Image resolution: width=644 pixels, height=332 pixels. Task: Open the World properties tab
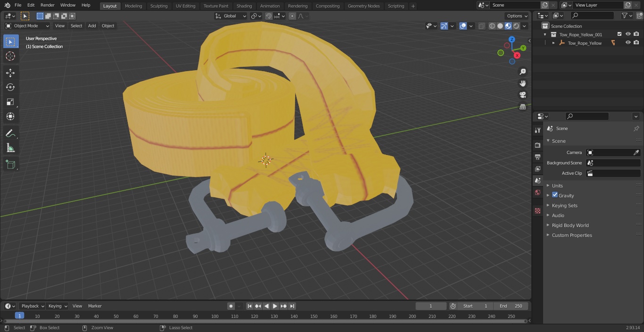[x=537, y=192]
